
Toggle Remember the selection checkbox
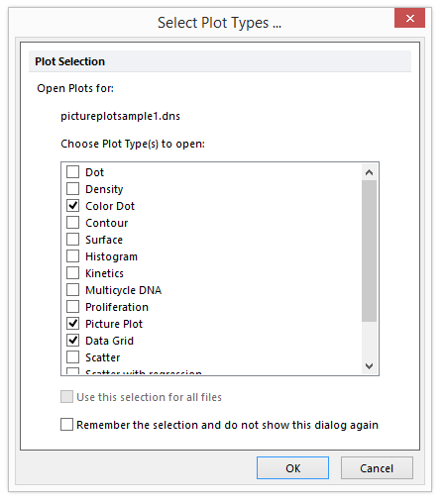[66, 425]
